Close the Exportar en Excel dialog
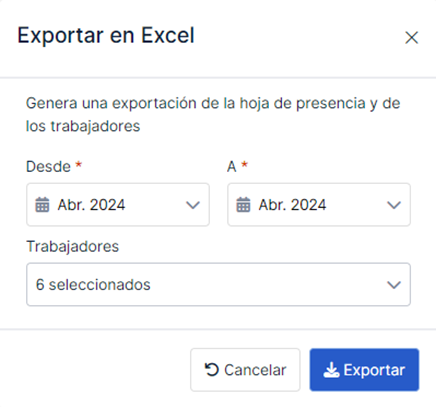Image resolution: width=436 pixels, height=407 pixels. pos(412,37)
